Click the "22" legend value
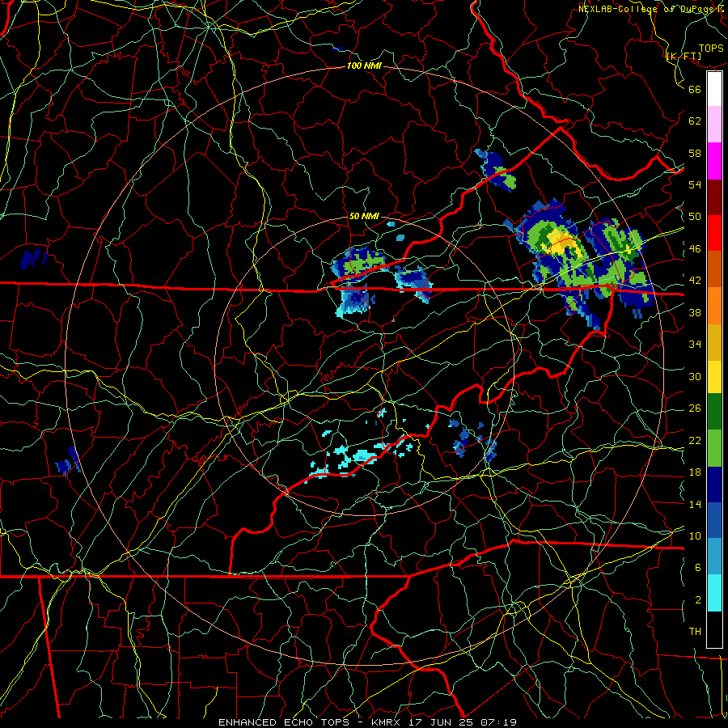Image resolution: width=728 pixels, height=728 pixels. pos(695,440)
